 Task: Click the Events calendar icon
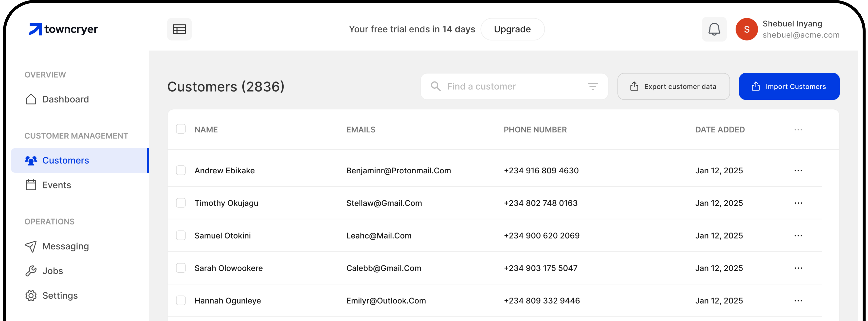click(x=31, y=185)
